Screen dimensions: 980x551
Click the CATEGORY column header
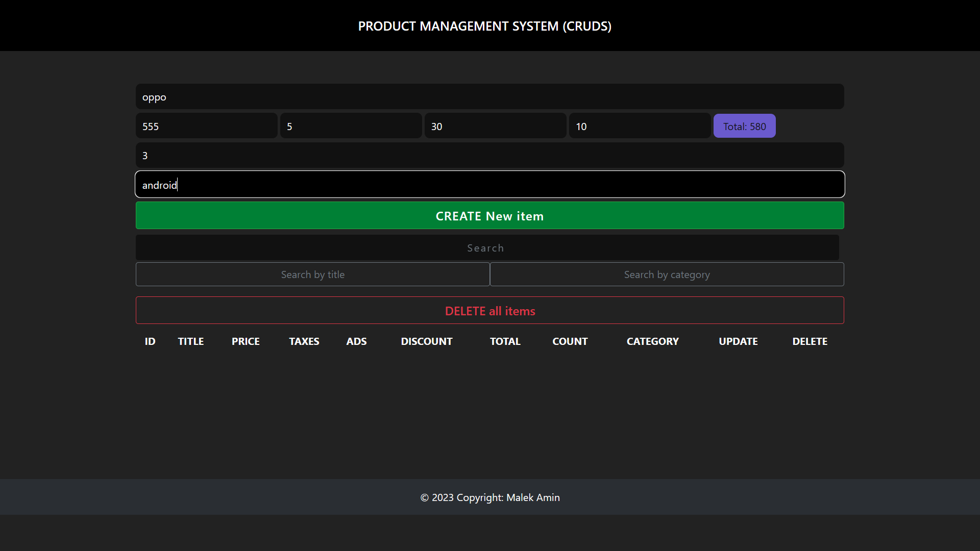(653, 341)
